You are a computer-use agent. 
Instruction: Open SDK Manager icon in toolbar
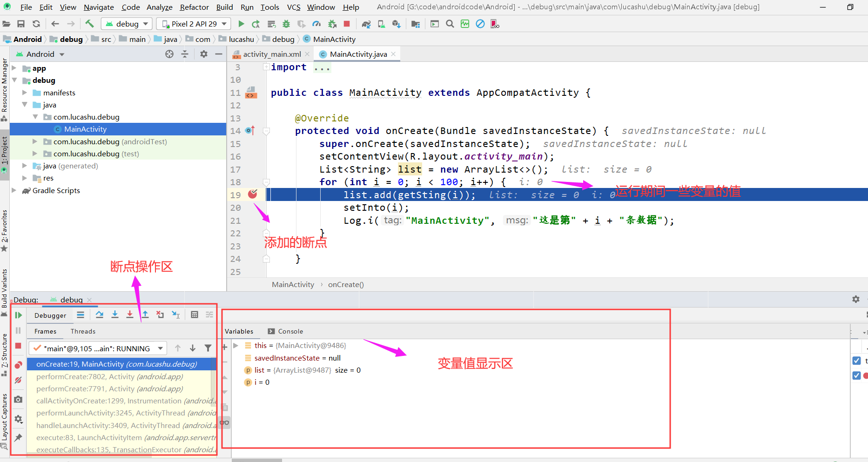click(397, 24)
